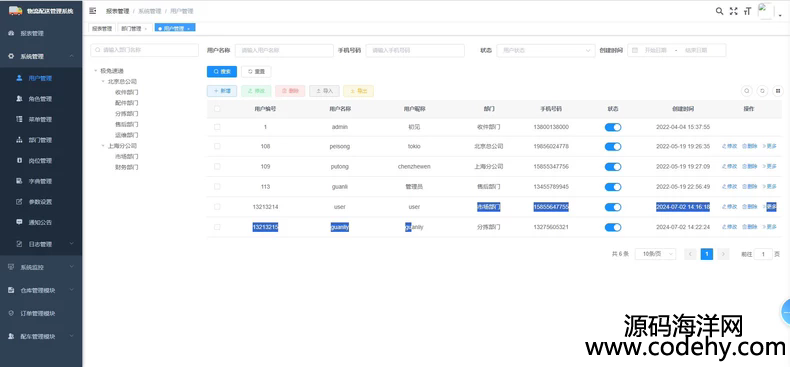Collapse the sidebar with the hamburger icon
790x367 pixels.
point(93,11)
